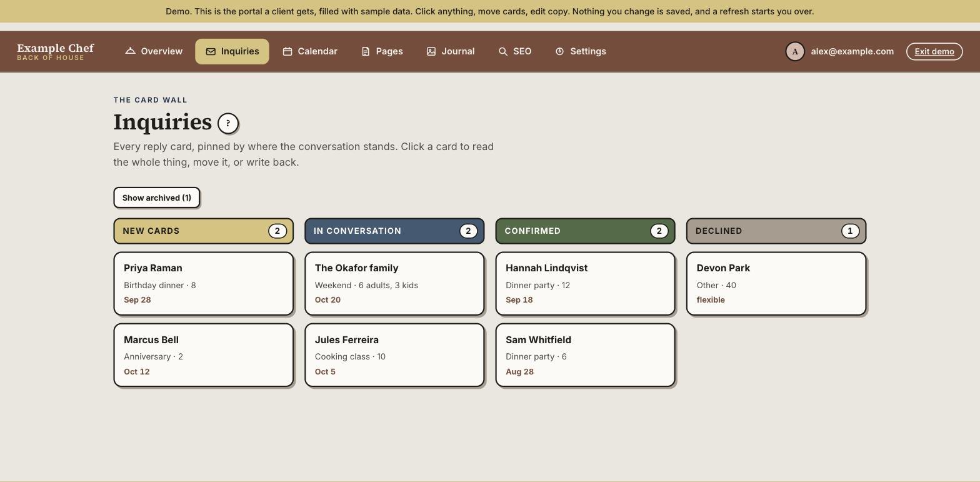Click the Journal image icon
Viewport: 980px width, 482px height.
(x=431, y=51)
